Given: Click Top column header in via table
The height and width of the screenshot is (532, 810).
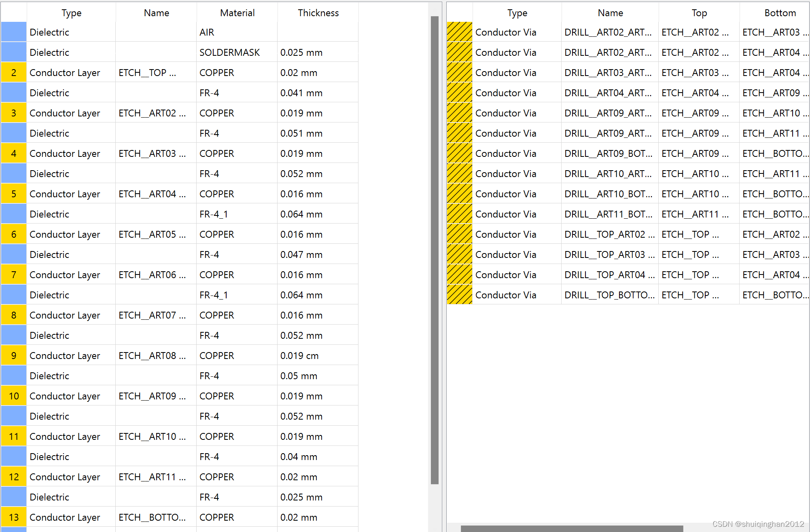Looking at the screenshot, I should [x=699, y=13].
